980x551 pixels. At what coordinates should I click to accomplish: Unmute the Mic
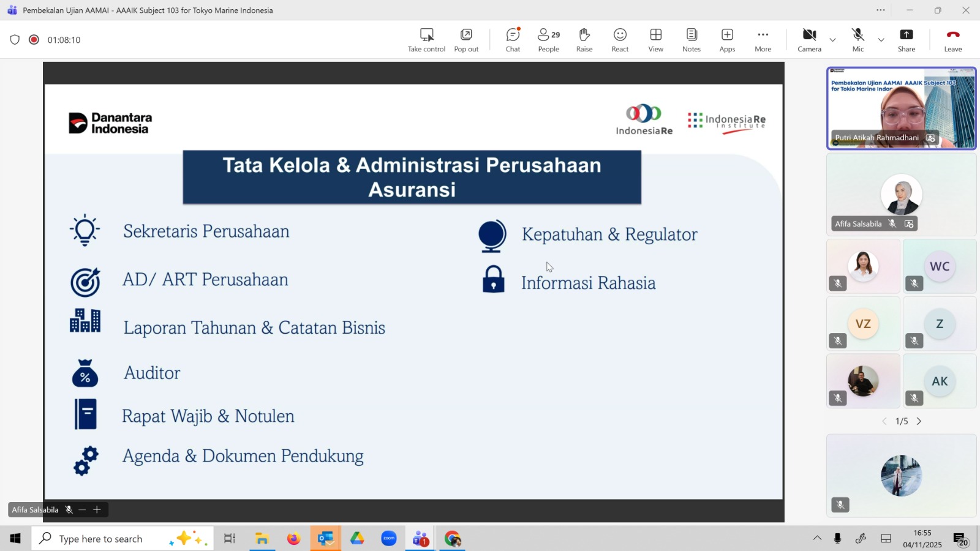858,40
